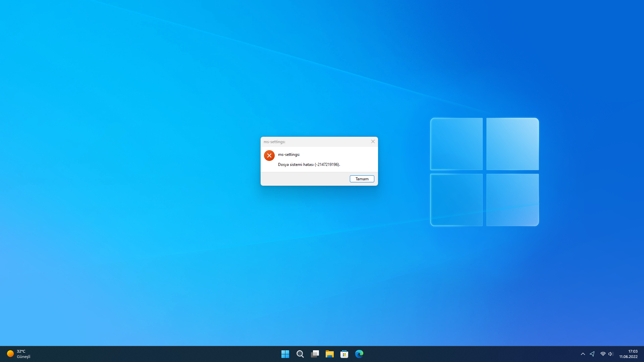Expand hidden system tray icons

583,354
